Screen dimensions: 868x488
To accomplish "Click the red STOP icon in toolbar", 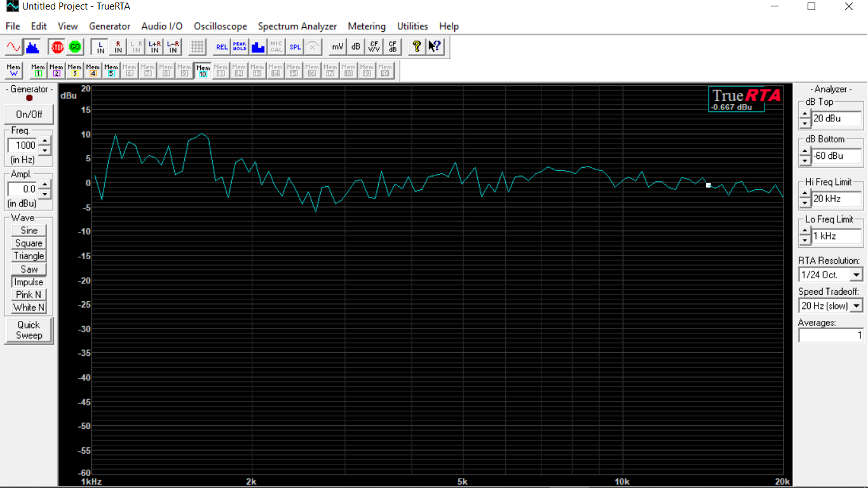I will pos(57,46).
